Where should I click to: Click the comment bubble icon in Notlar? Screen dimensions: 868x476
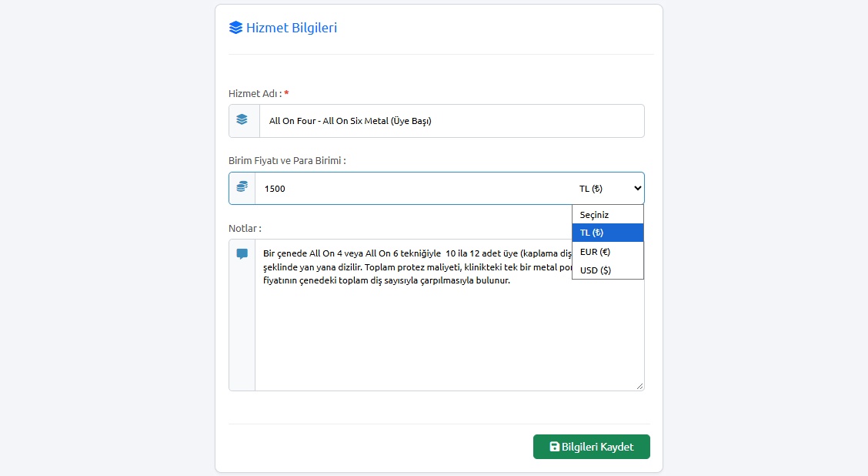point(242,254)
